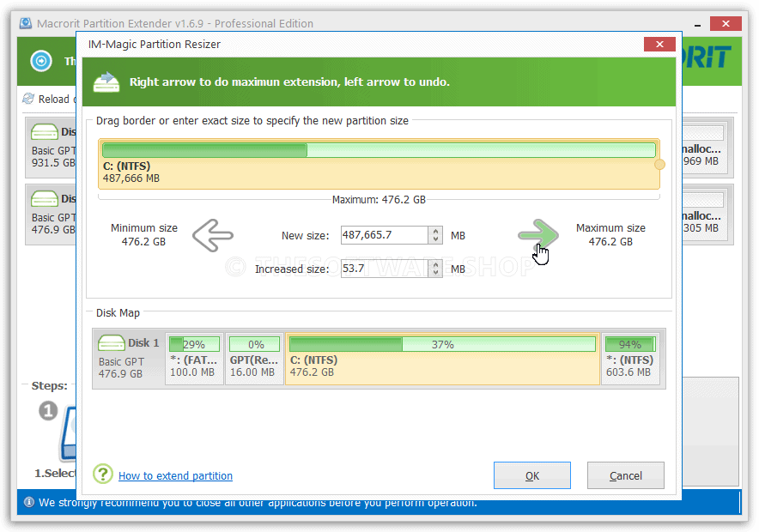Click the '487,666 MB' partition size text

[x=131, y=178]
